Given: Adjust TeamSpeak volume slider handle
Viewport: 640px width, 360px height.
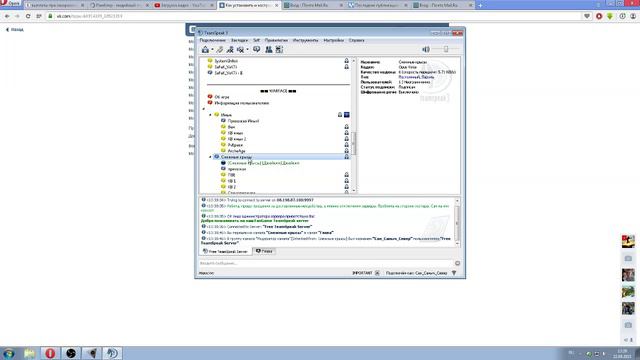Looking at the screenshot, I should 446,49.
